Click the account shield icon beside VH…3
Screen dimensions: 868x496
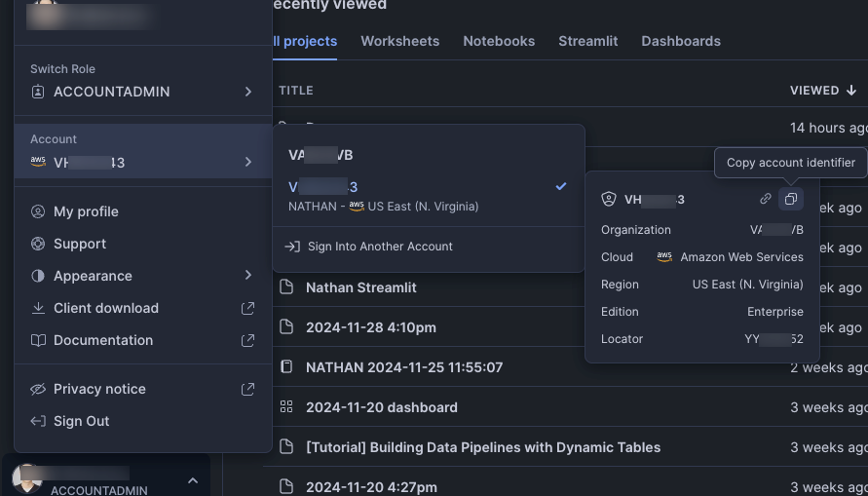click(x=608, y=200)
